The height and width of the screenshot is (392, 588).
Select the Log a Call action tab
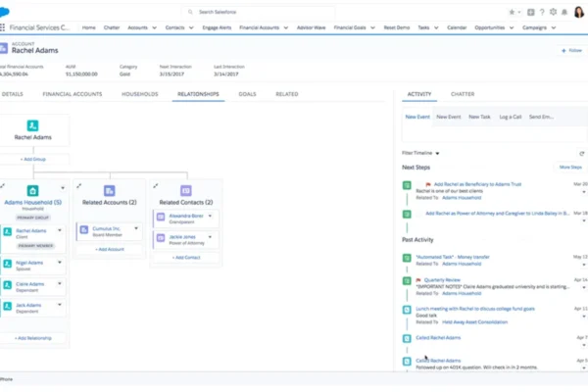[511, 117]
